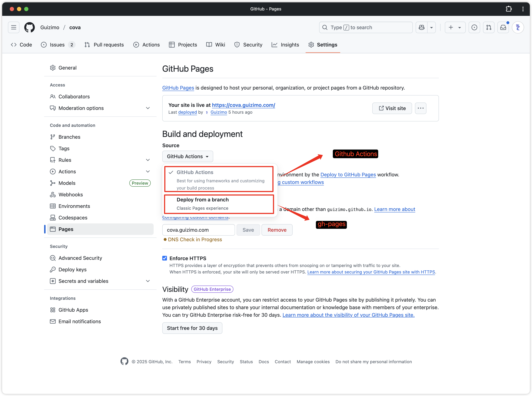Click the Codespaces icon

53,217
